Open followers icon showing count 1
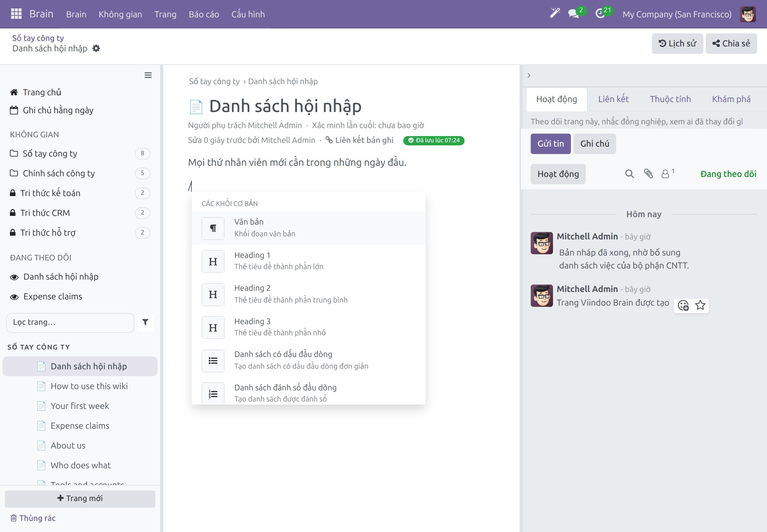This screenshot has height=532, width=767. tap(668, 173)
